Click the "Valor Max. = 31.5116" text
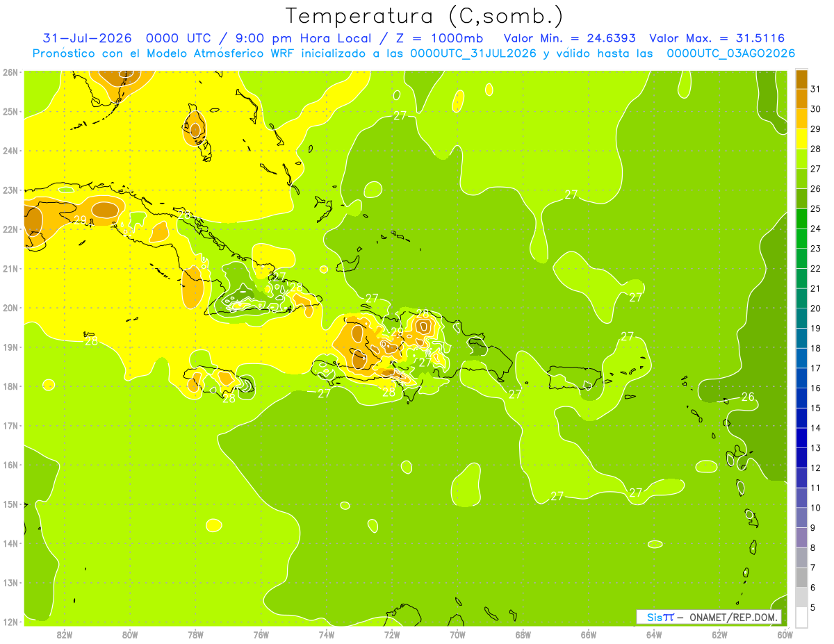This screenshot has height=644, width=834. [x=717, y=38]
